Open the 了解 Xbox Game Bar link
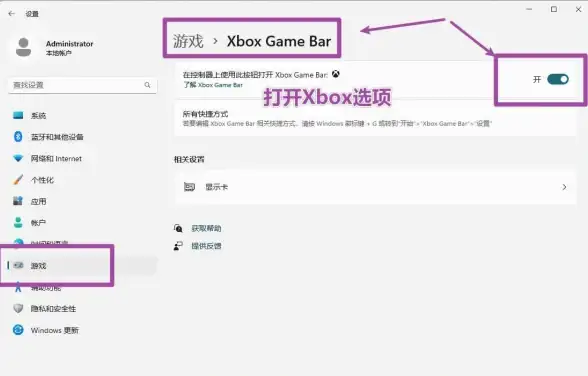588x376 pixels. 213,85
